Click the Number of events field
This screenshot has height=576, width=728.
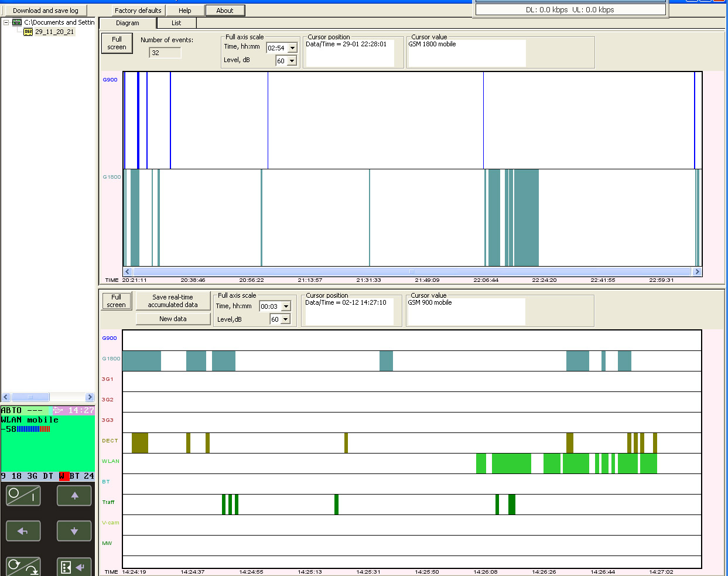(165, 53)
